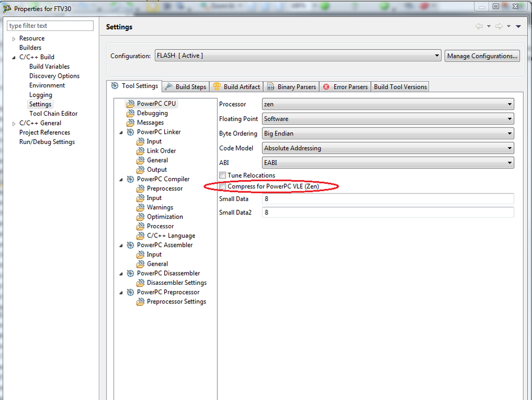532x400 pixels.
Task: Click the Properties window title icon
Action: (7, 9)
